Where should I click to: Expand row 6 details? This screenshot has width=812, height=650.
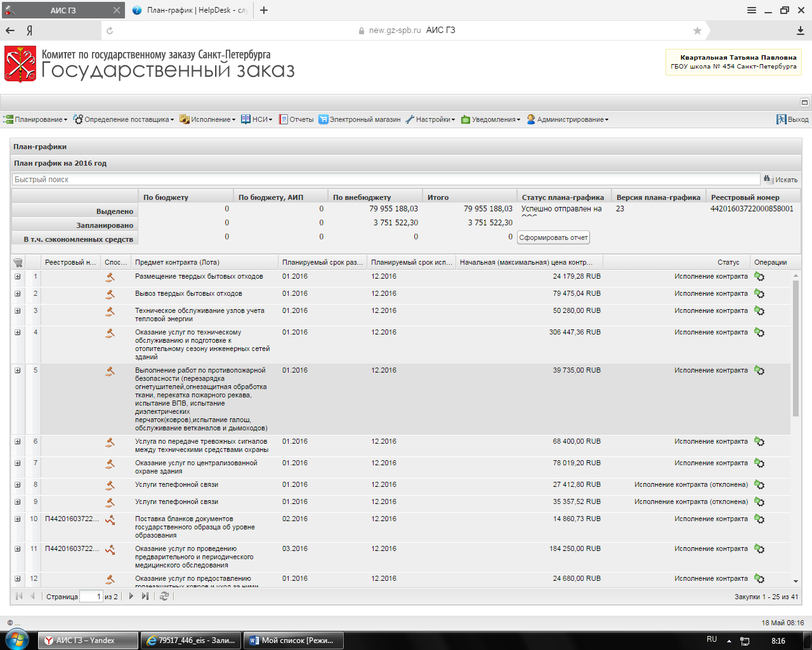pos(18,442)
